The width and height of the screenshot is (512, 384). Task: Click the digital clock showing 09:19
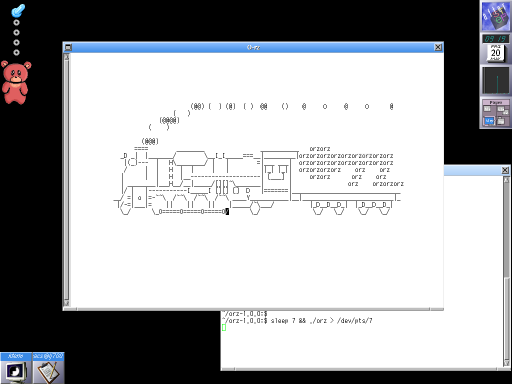click(496, 39)
